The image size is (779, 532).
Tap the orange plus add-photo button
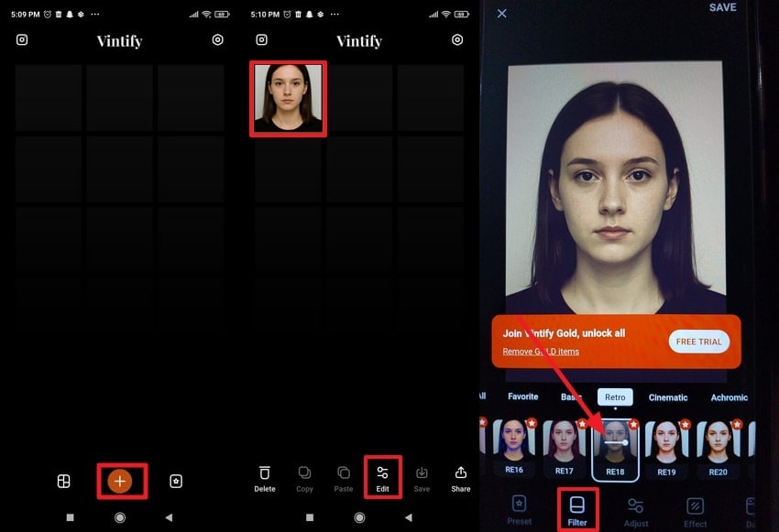[120, 481]
